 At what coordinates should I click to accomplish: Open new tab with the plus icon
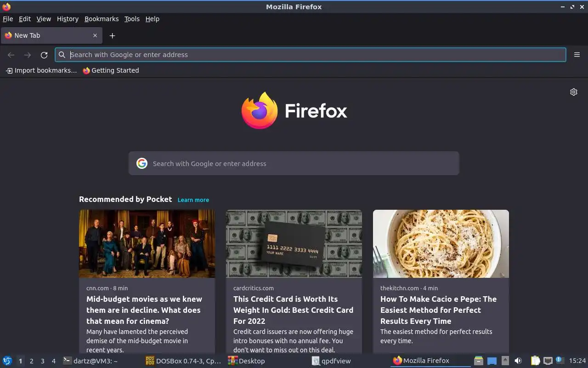coord(112,35)
